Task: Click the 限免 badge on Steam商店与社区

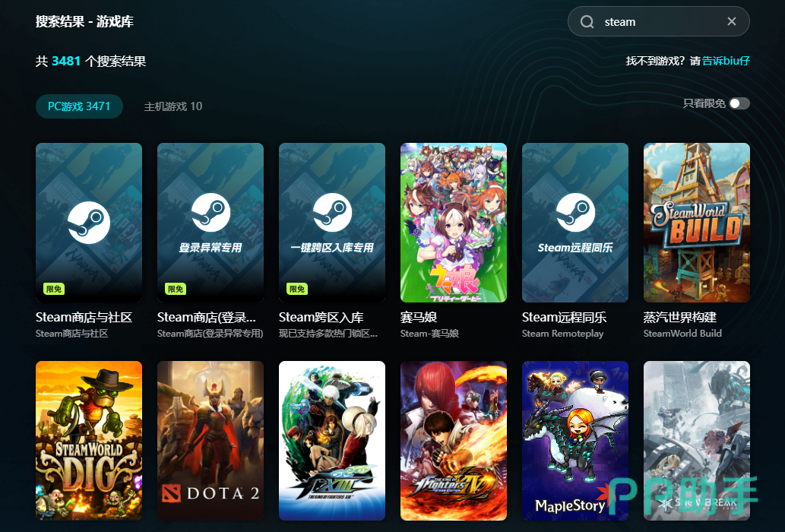Action: (x=53, y=289)
